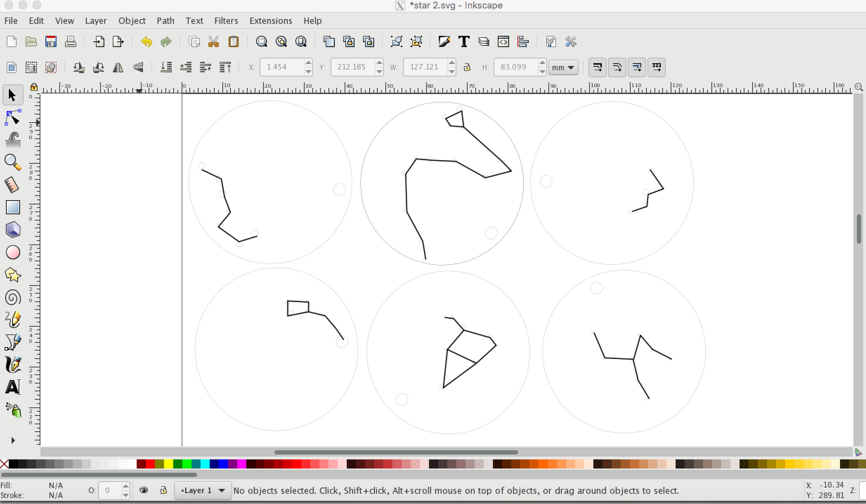This screenshot has width=866, height=504.
Task: Pick the black palette swatch
Action: click(x=13, y=464)
